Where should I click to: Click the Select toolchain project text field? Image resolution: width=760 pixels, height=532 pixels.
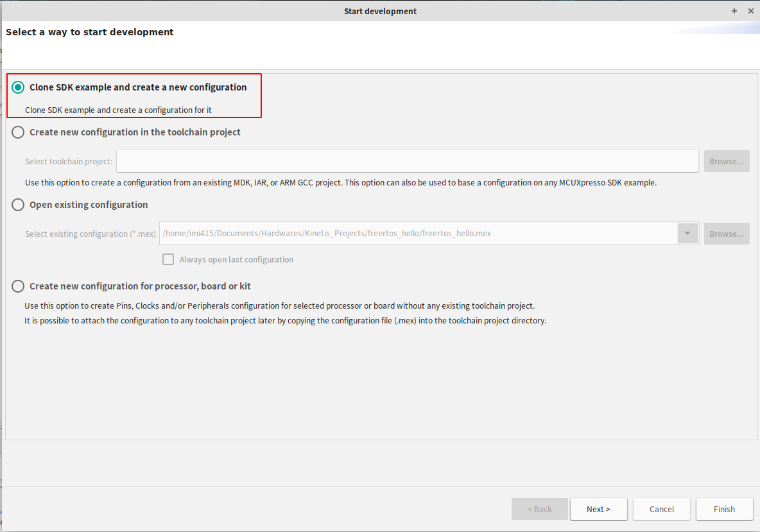[407, 162]
